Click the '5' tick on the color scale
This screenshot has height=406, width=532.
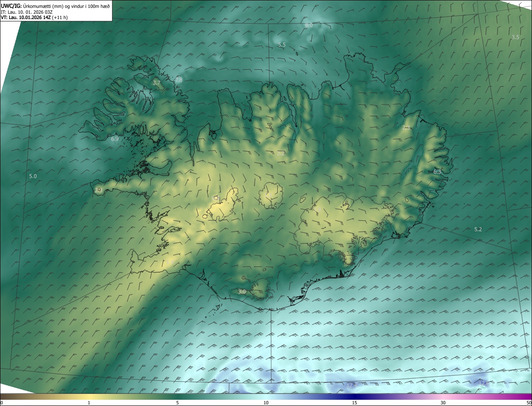pos(177,403)
